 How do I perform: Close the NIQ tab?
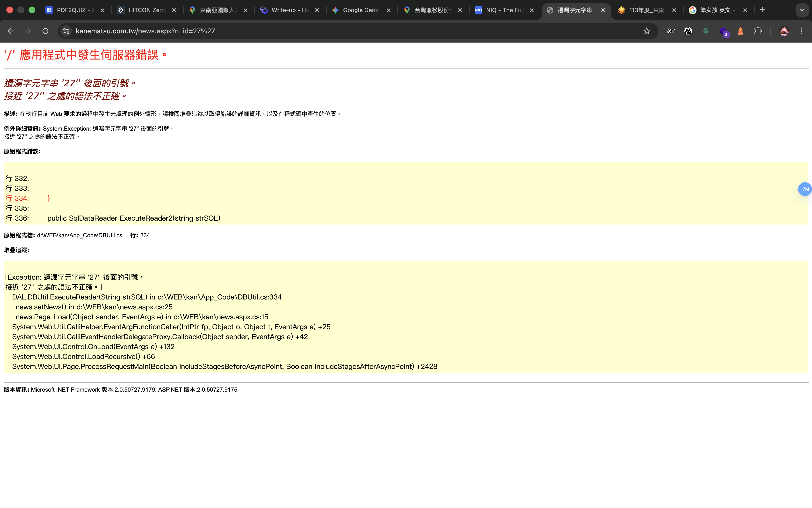(x=531, y=10)
